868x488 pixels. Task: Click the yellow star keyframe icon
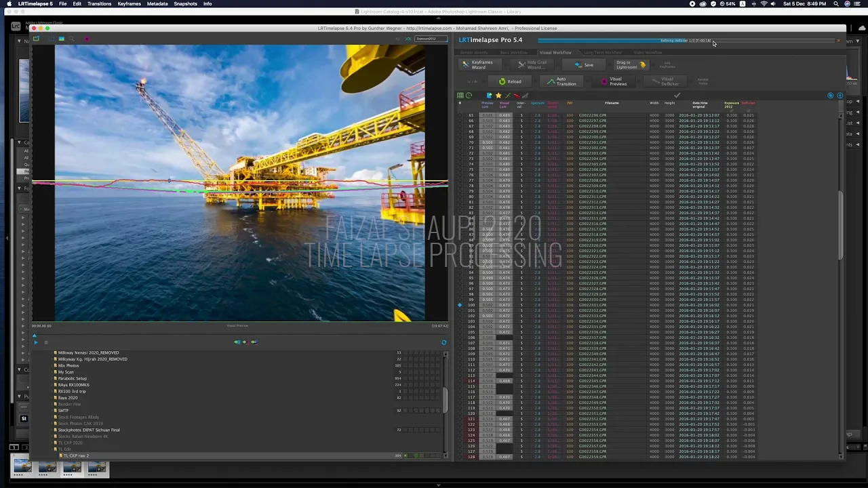498,96
